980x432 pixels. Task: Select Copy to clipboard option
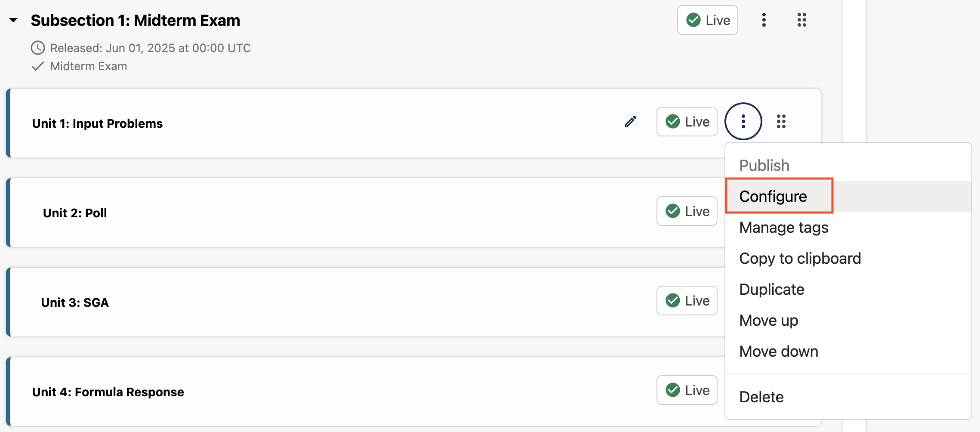tap(800, 258)
